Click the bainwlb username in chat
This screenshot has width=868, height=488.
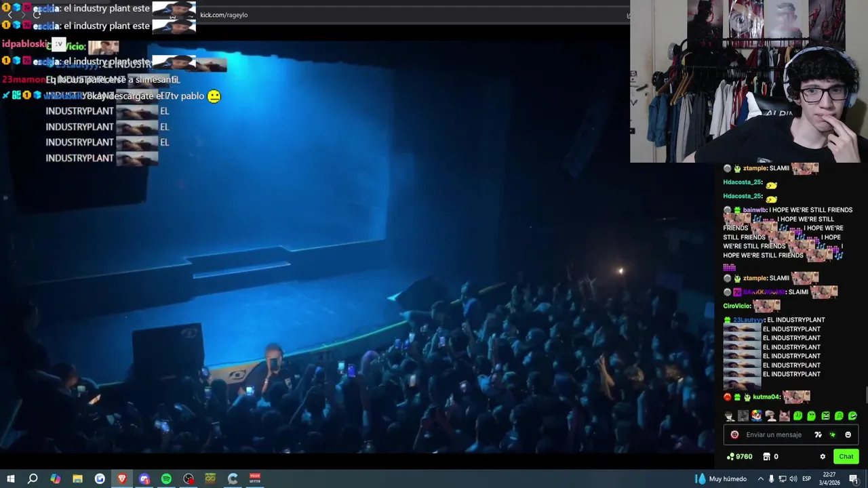tap(755, 210)
